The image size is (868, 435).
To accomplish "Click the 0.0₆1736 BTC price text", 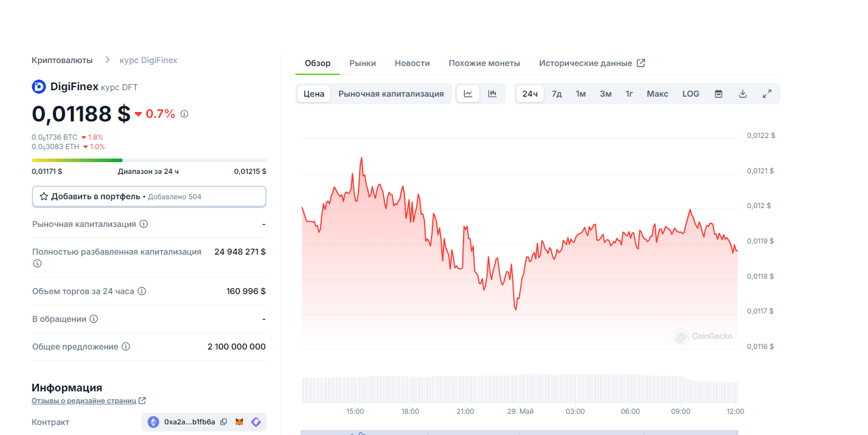I will pos(55,137).
